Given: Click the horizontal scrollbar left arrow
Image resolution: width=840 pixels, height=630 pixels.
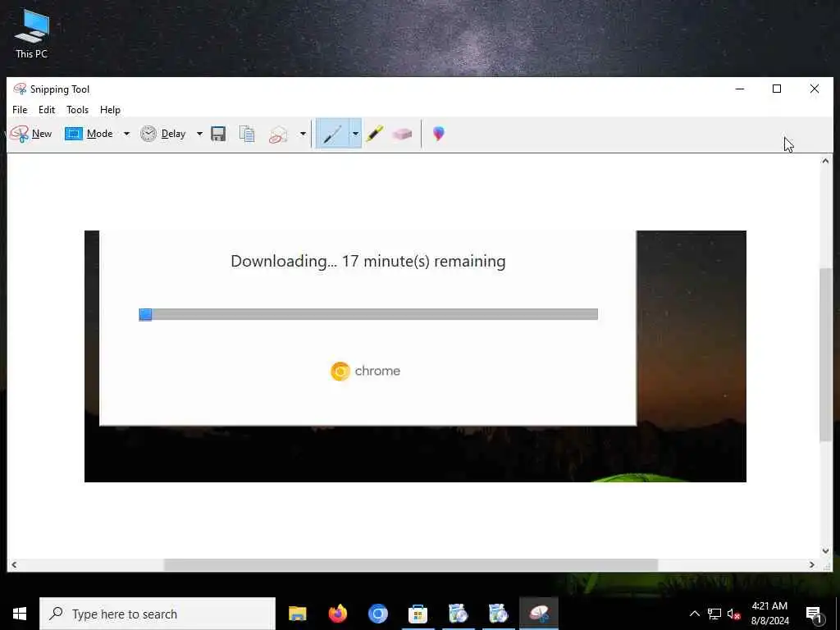Looking at the screenshot, I should point(14,564).
